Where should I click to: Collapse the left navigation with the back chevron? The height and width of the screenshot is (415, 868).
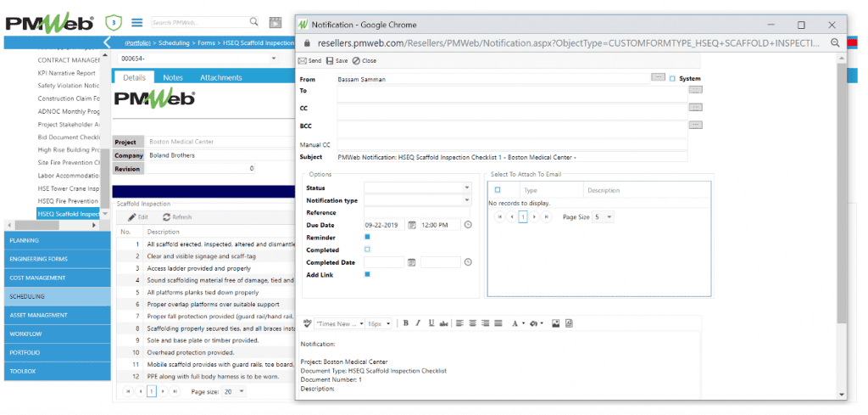click(x=108, y=42)
